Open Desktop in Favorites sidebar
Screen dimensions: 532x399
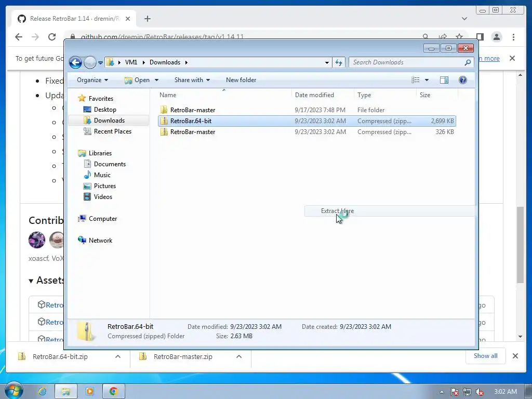[x=105, y=110]
